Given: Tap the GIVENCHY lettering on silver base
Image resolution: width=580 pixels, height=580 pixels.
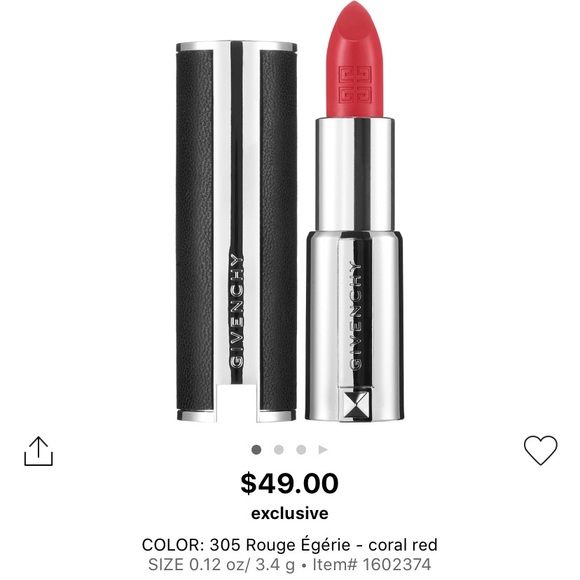Looking at the screenshot, I should pyautogui.click(x=356, y=315).
